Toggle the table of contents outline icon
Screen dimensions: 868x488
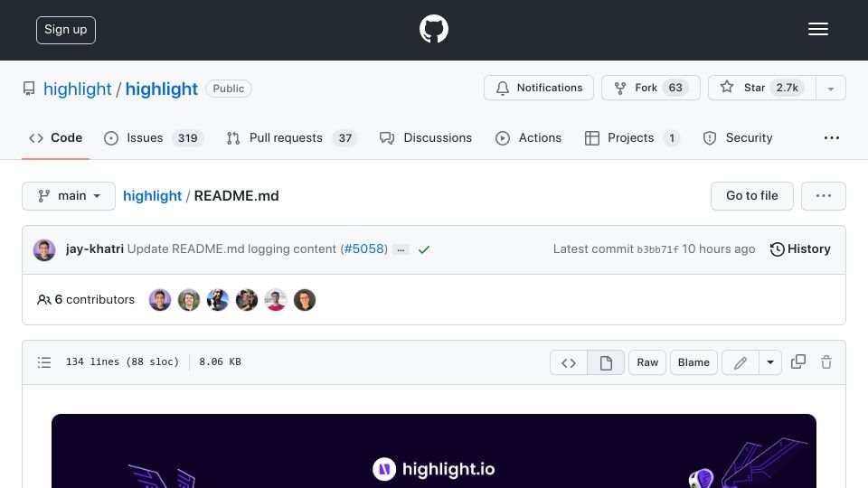44,362
